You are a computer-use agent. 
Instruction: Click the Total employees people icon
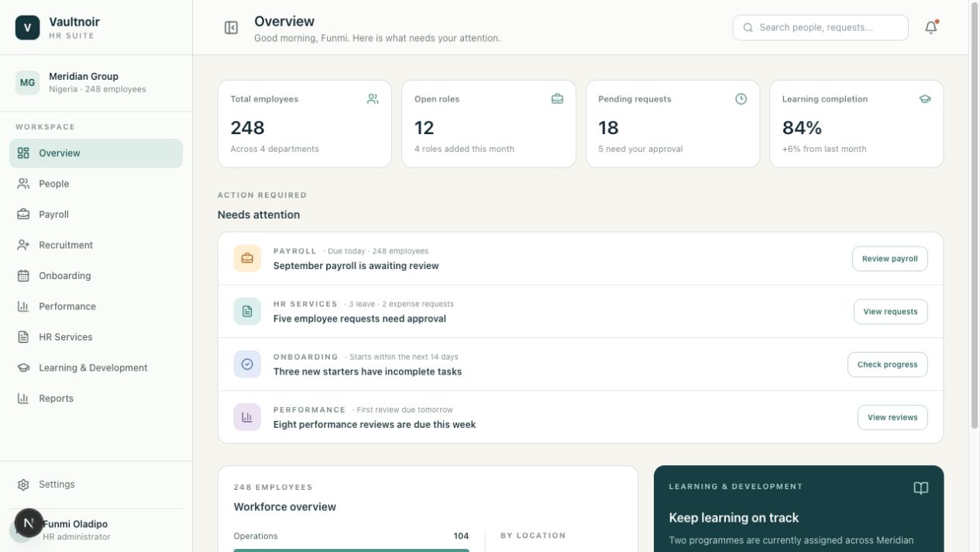[373, 99]
